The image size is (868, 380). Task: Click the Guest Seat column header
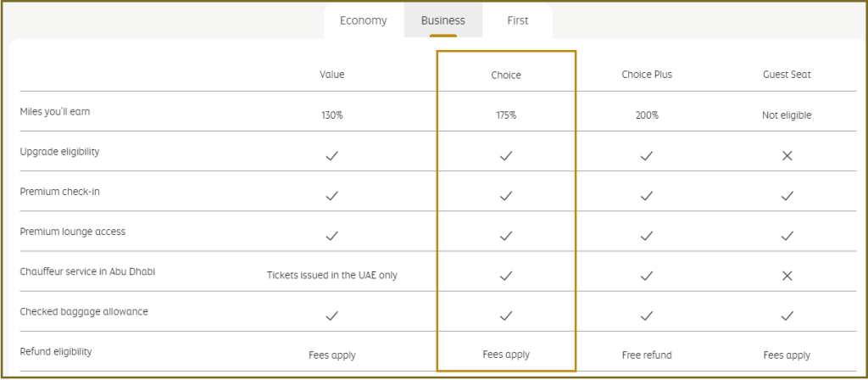tap(787, 75)
